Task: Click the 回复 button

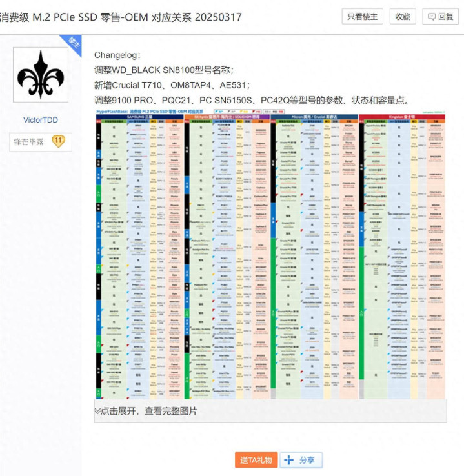Action: [440, 16]
